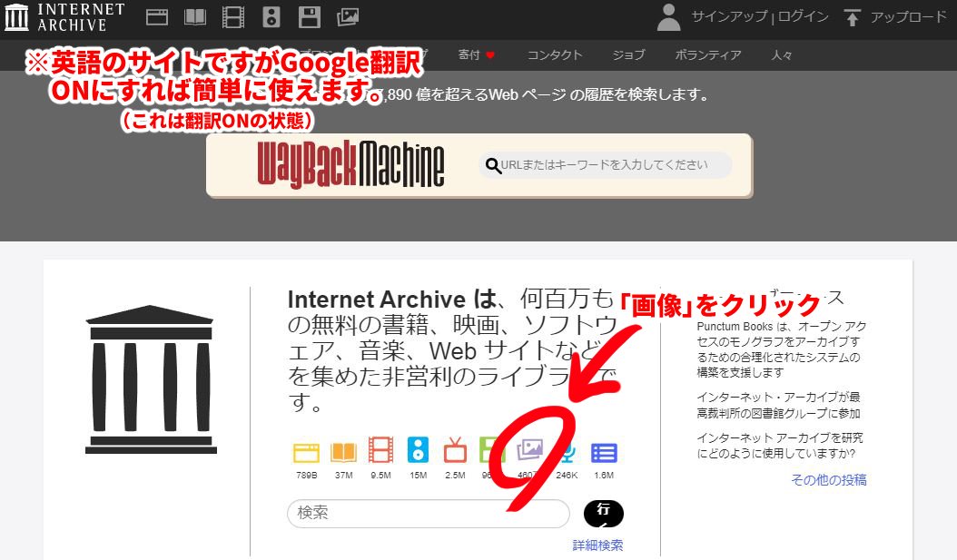Click the アップロード link

(909, 17)
